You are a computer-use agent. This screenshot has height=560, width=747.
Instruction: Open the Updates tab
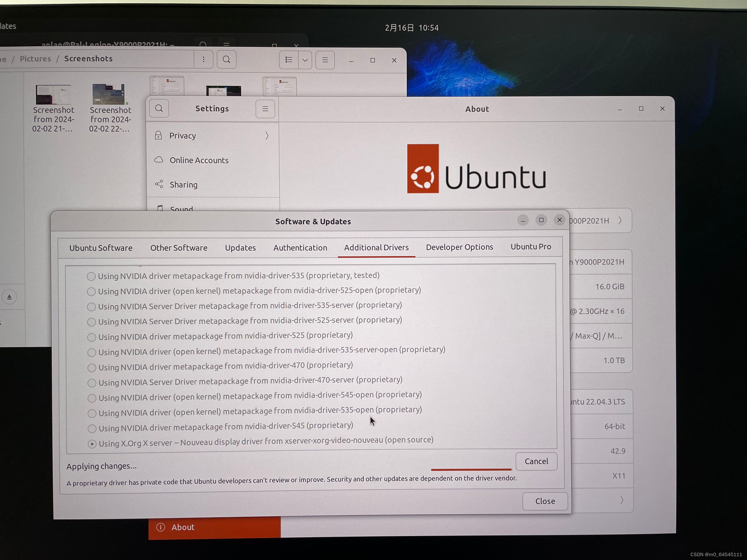[240, 248]
